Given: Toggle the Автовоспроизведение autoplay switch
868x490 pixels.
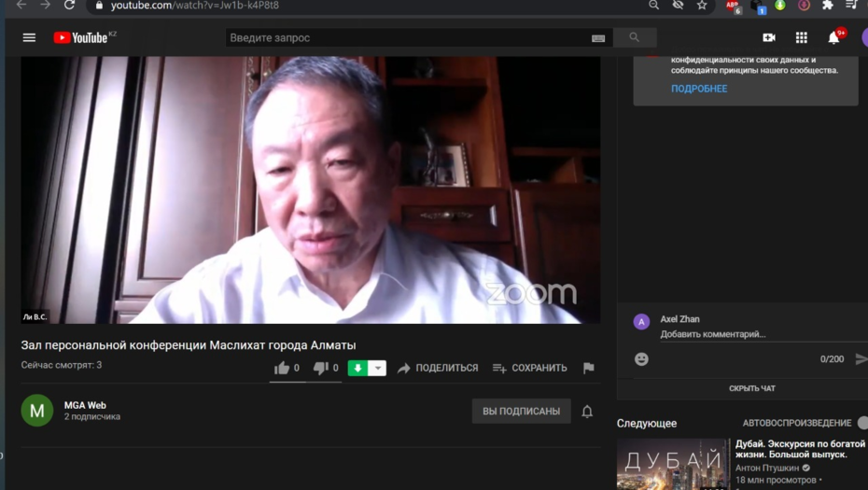Looking at the screenshot, I should pos(861,423).
